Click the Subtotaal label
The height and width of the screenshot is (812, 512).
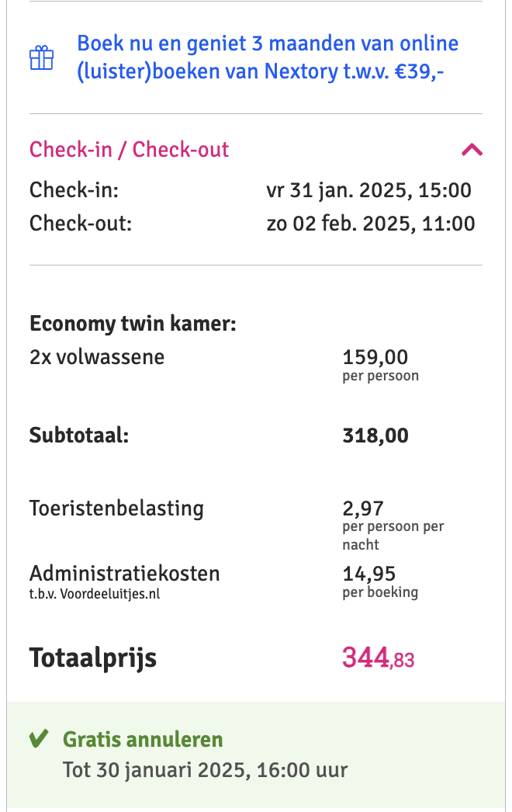point(79,435)
